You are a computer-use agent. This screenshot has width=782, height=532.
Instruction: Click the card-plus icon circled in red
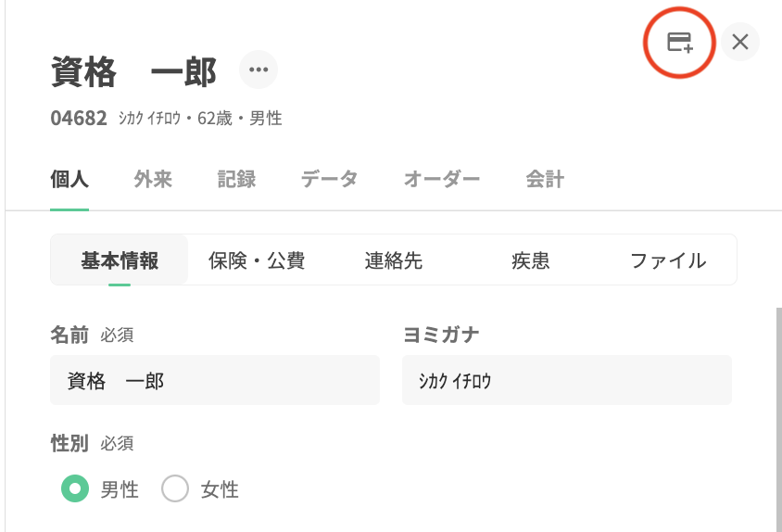pos(680,42)
